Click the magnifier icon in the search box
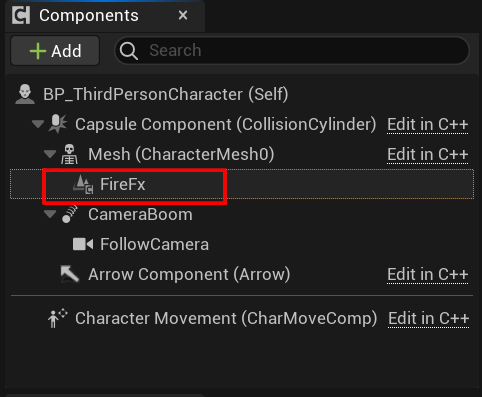 (x=129, y=51)
